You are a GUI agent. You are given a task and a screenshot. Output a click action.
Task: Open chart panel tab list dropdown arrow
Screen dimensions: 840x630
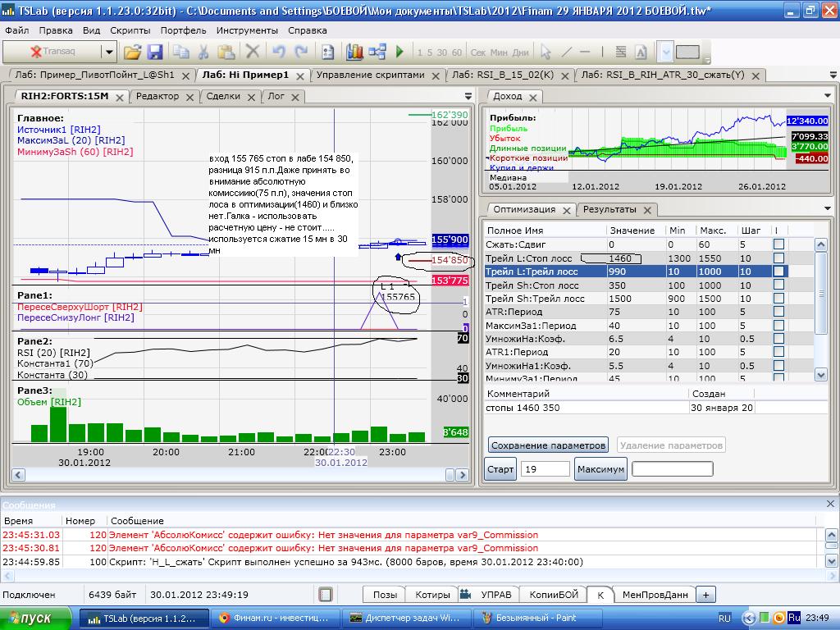click(468, 96)
